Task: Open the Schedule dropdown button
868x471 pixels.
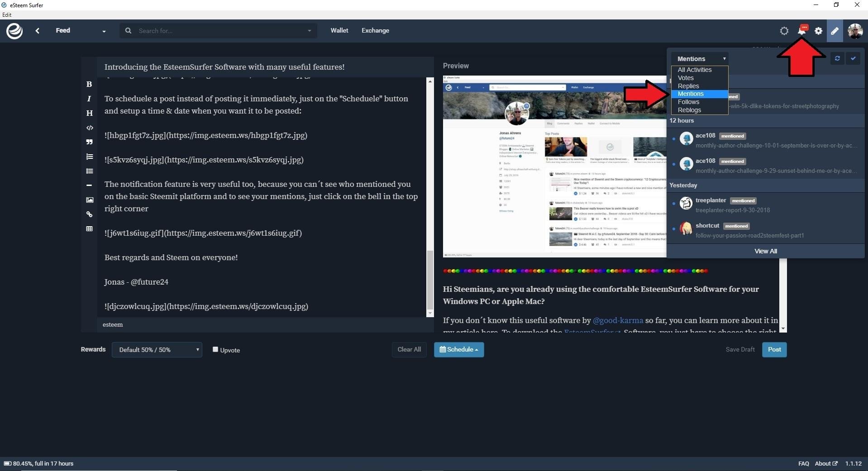Action: (459, 349)
